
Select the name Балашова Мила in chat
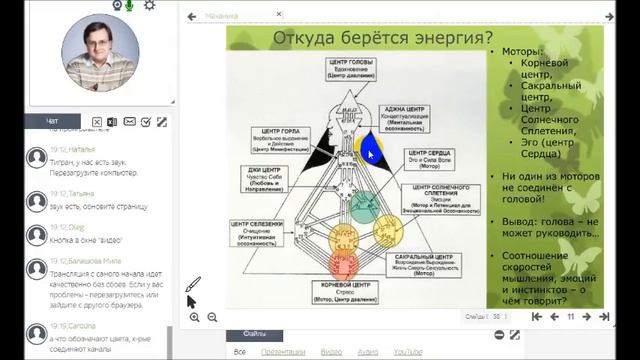tap(95, 261)
